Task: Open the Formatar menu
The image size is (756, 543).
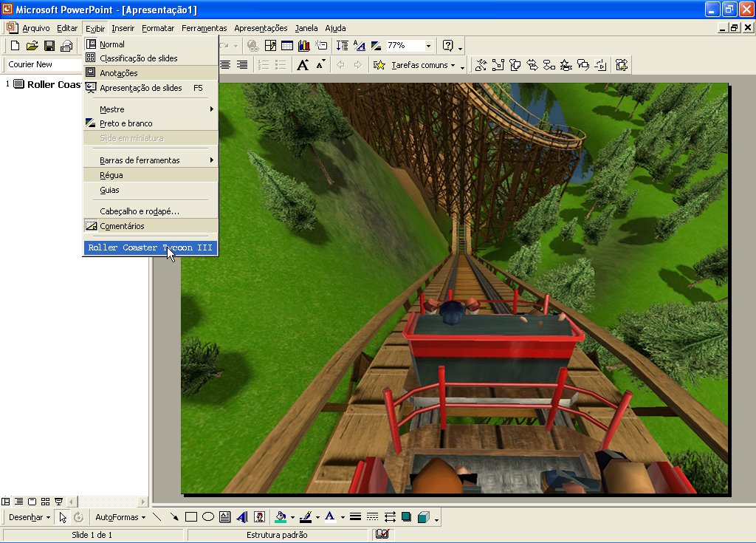Action: (158, 28)
